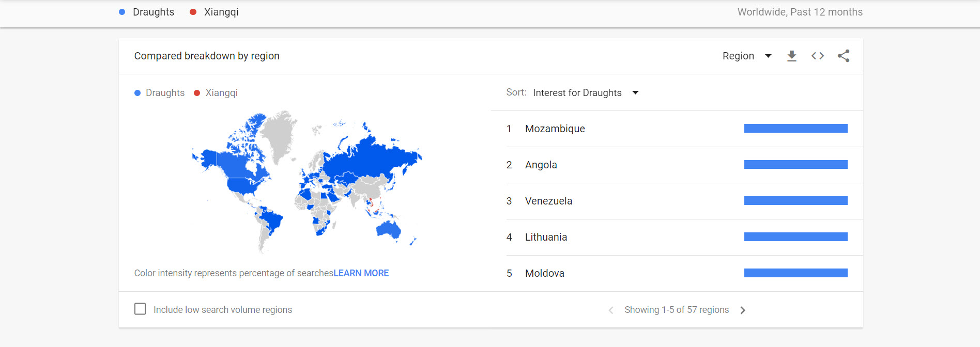Click the blue Draughts legend dot in header
The image size is (980, 347).
(122, 12)
